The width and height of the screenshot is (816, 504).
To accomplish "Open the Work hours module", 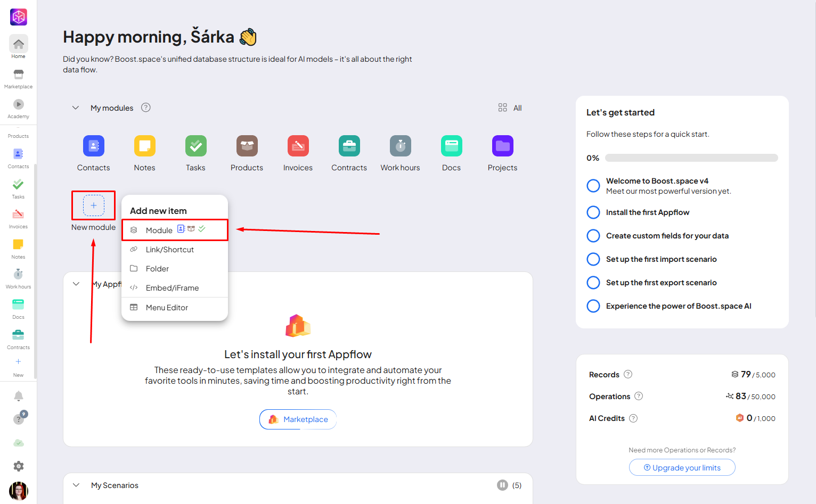I will (x=400, y=146).
